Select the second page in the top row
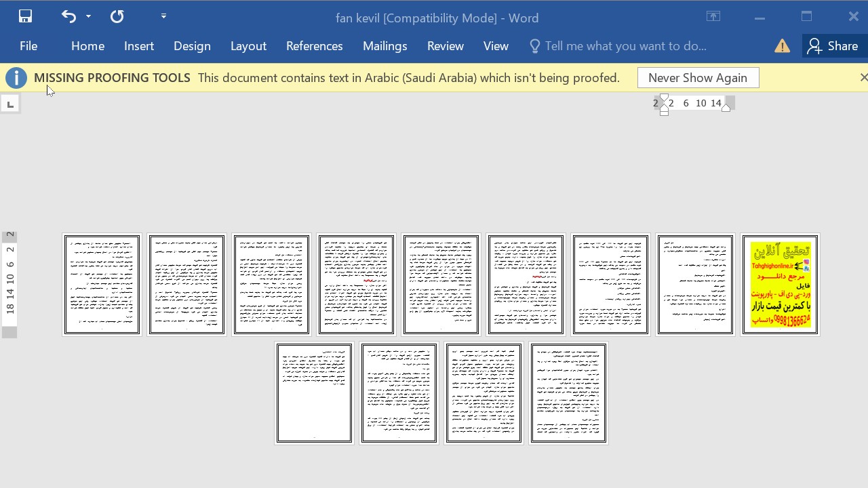Viewport: 868px width, 488px height. pyautogui.click(x=186, y=285)
